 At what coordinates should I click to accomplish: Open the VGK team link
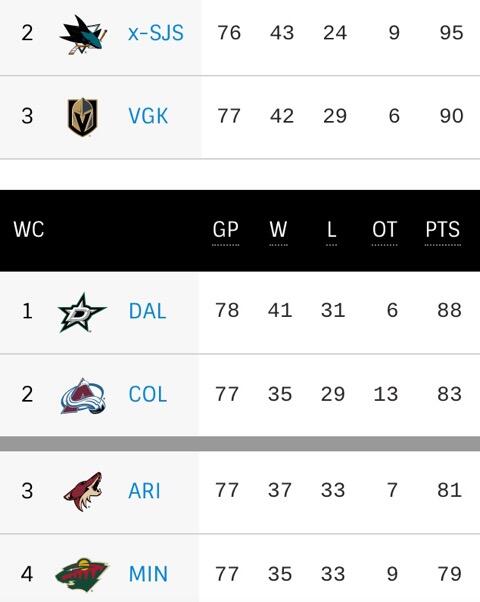coord(148,116)
